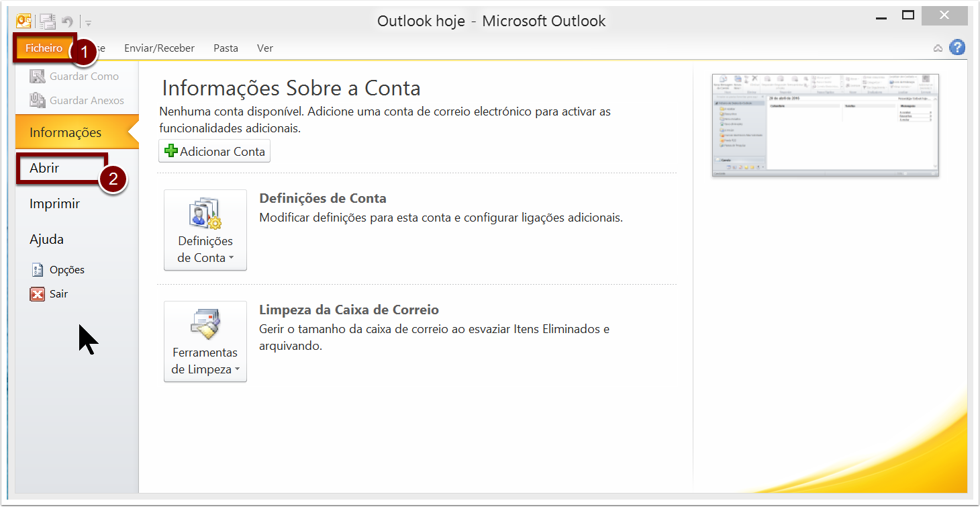Screen dimensions: 980x507
Task: Maximize the Outlook window
Action: 908,15
